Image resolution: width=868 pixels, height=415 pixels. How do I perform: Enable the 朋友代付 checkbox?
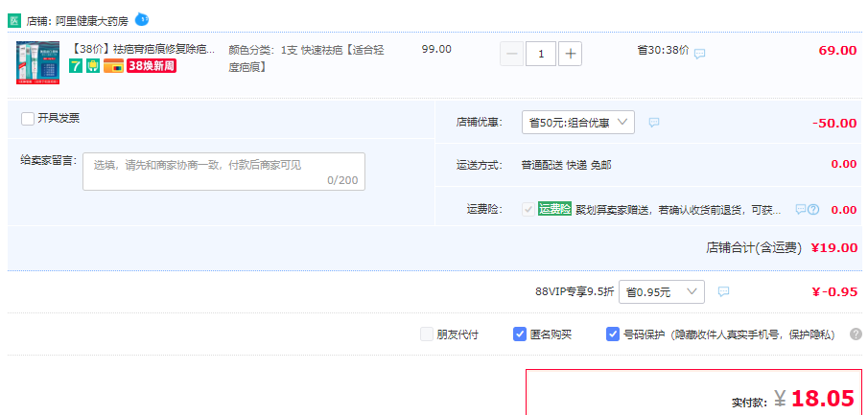click(426, 334)
